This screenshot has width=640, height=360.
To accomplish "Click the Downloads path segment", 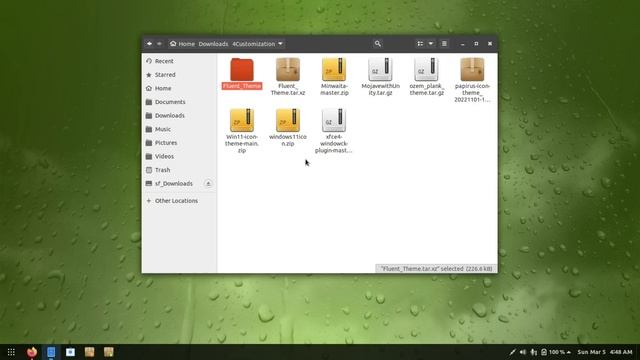I will tap(213, 44).
